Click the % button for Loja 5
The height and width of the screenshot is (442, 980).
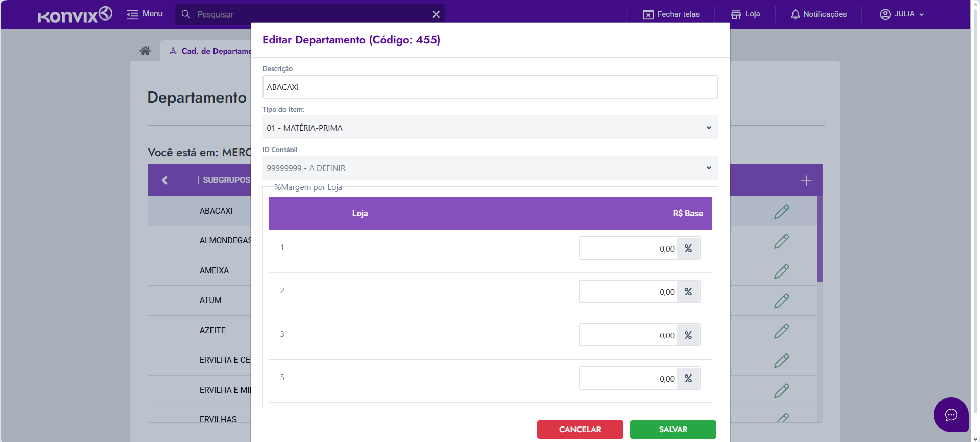coord(688,378)
